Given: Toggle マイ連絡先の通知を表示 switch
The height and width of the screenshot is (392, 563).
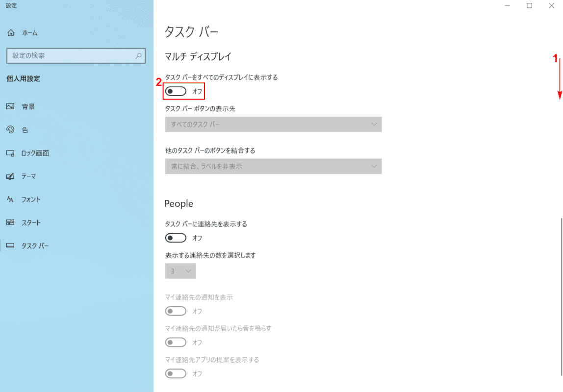Looking at the screenshot, I should point(176,311).
